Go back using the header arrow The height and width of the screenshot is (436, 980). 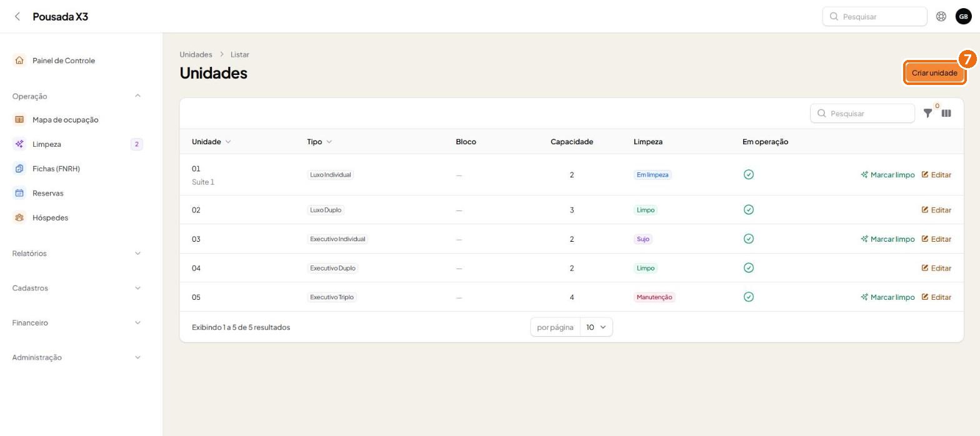[x=17, y=16]
